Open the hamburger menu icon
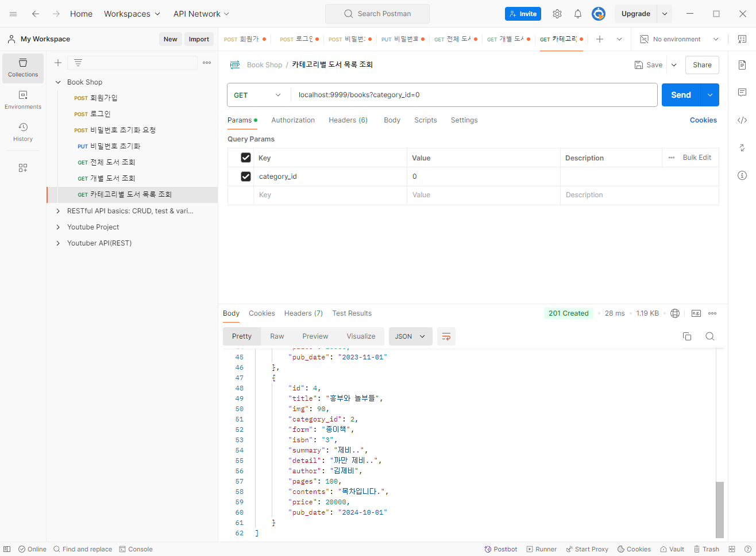Viewport: 756px width, 556px height. (x=13, y=14)
